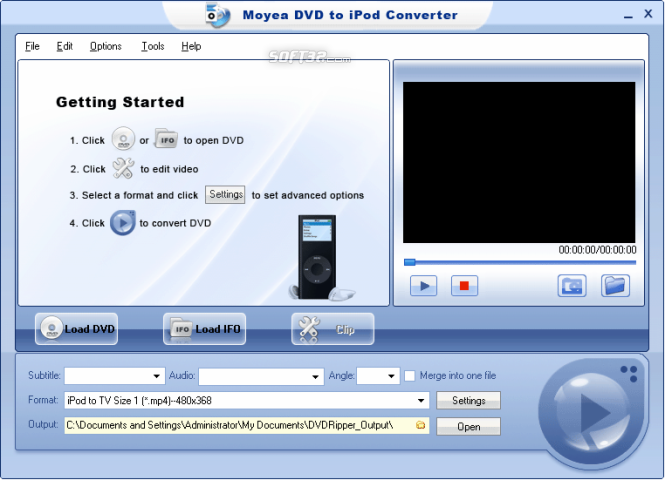Start conversion with the large round button
The image size is (665, 480).
click(x=593, y=412)
